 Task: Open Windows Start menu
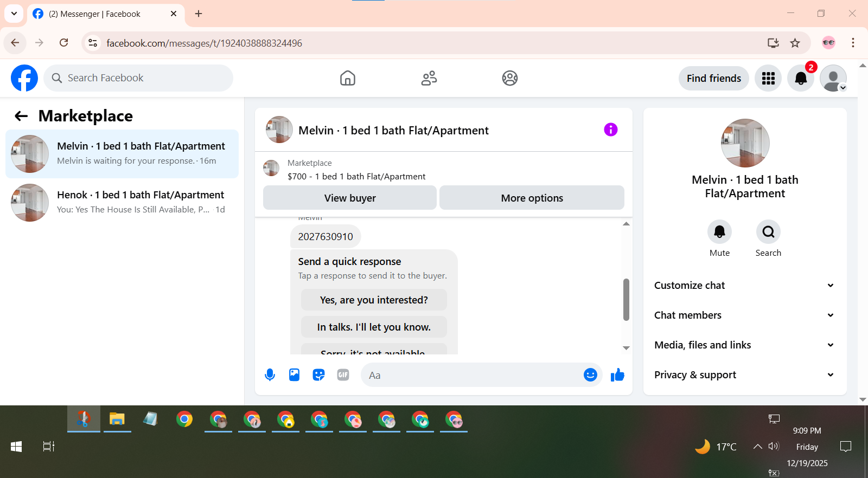(16, 447)
